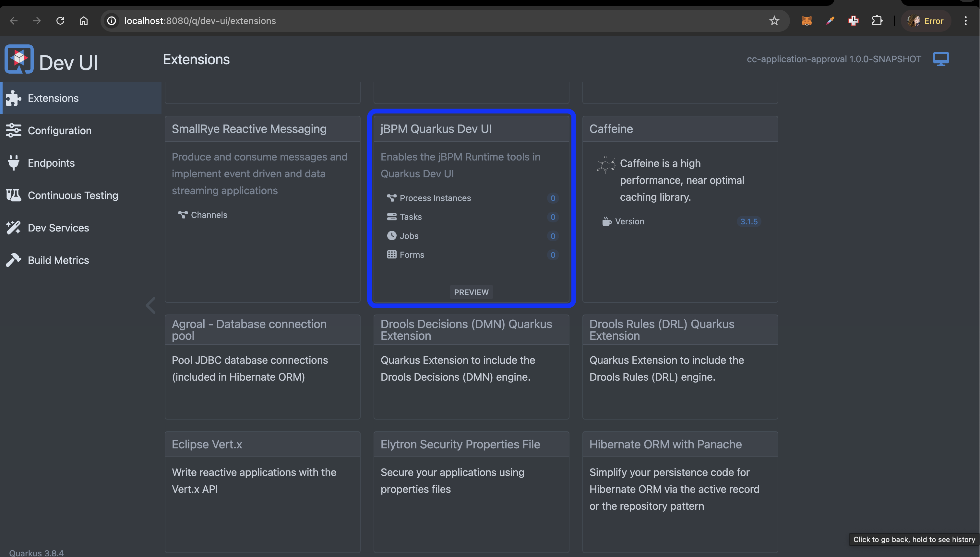Click the Caffeine Version link

[x=629, y=221]
